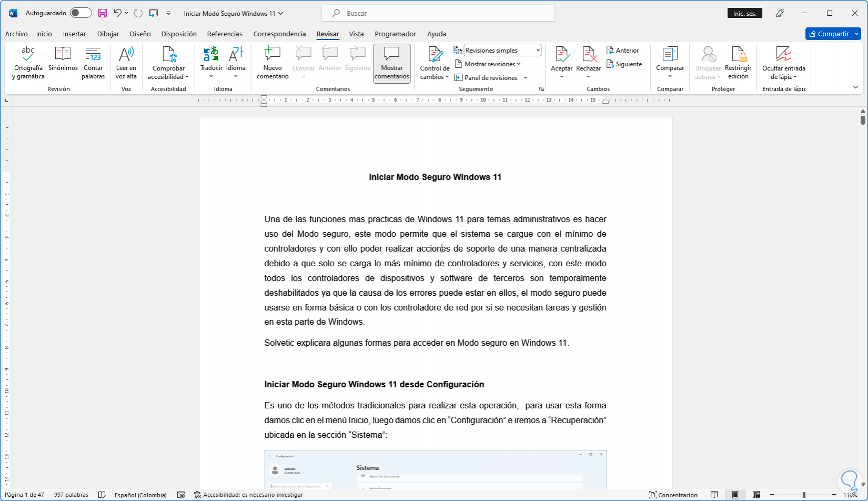
Task: Select the Programador tab
Action: tap(396, 34)
